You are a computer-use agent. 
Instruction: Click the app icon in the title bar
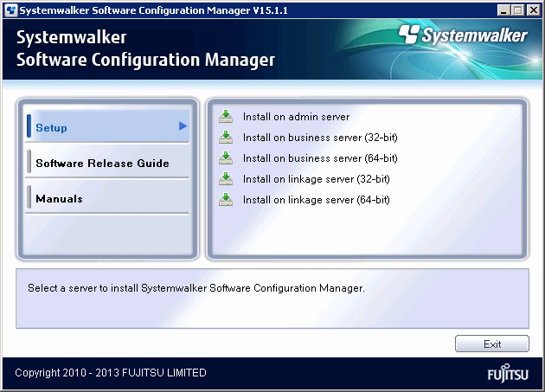11,10
